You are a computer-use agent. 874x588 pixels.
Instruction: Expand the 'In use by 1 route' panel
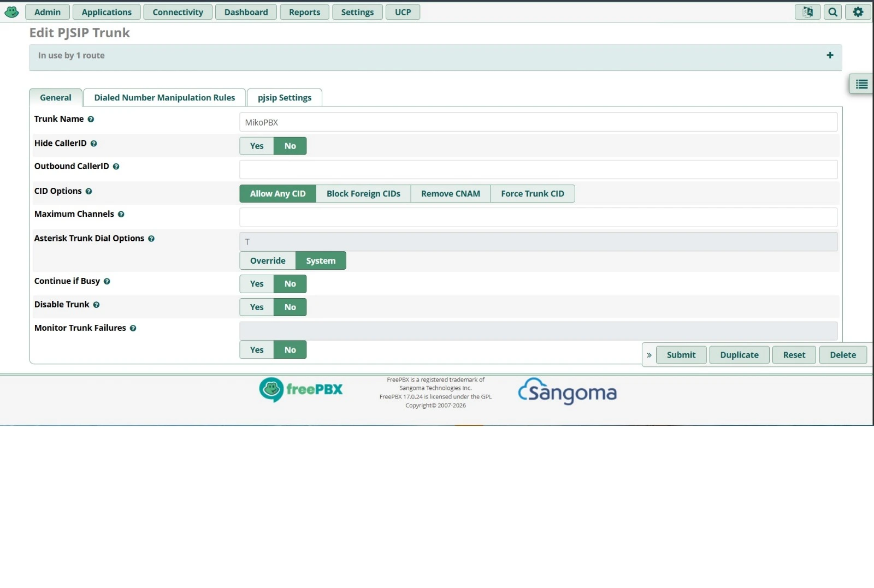[x=830, y=55]
